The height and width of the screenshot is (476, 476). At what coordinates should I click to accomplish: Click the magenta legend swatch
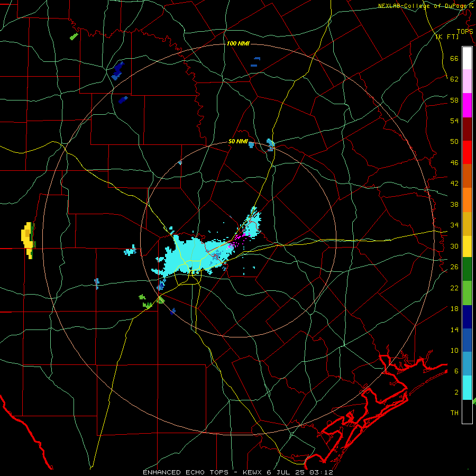tap(467, 105)
